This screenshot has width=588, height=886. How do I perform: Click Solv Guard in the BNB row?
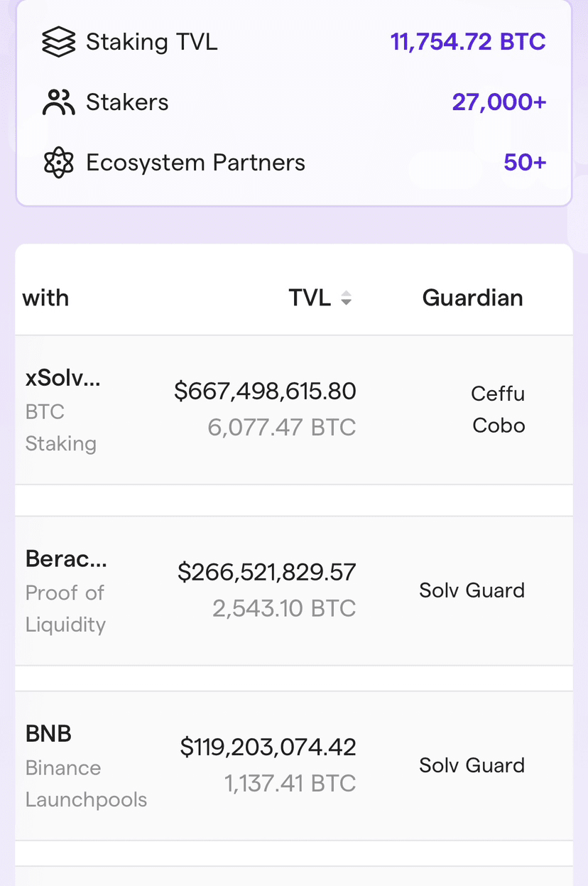click(x=472, y=765)
